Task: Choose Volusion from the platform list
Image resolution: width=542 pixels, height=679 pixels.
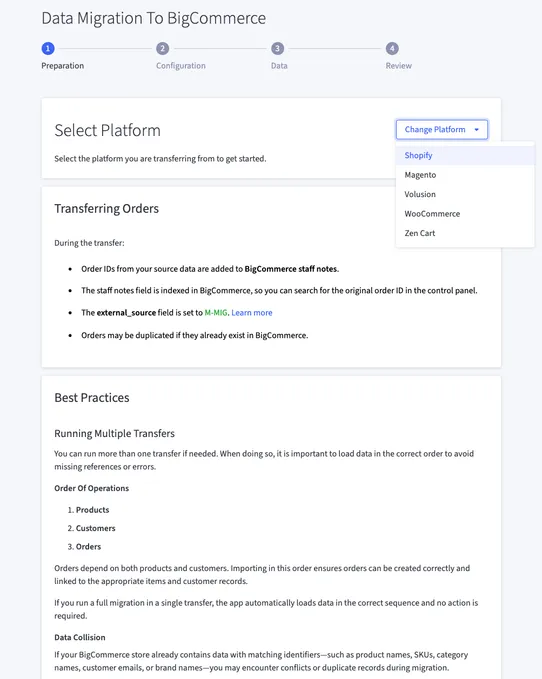Action: pyautogui.click(x=465, y=194)
